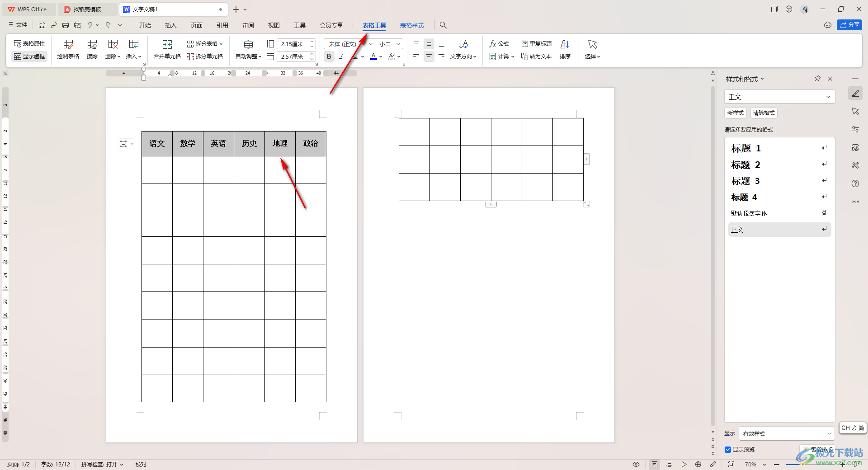Click the zoom out minus button
This screenshot has width=868, height=470.
tap(777, 464)
